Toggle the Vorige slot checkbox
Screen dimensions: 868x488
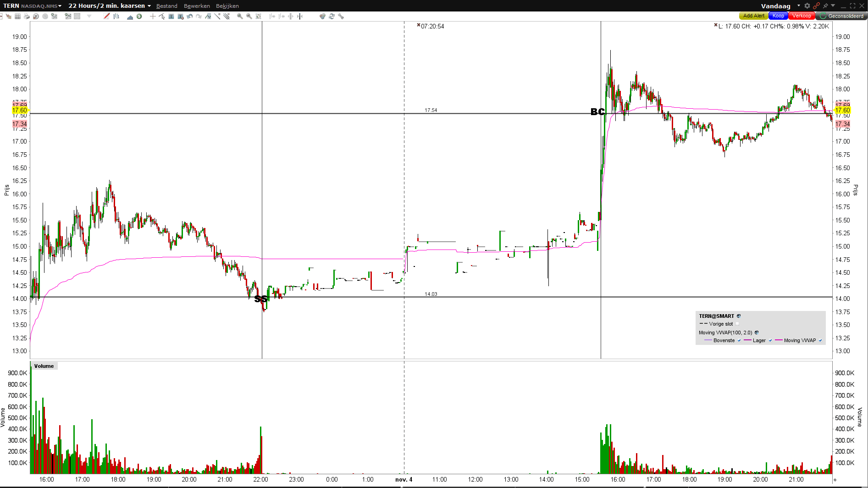[737, 324]
